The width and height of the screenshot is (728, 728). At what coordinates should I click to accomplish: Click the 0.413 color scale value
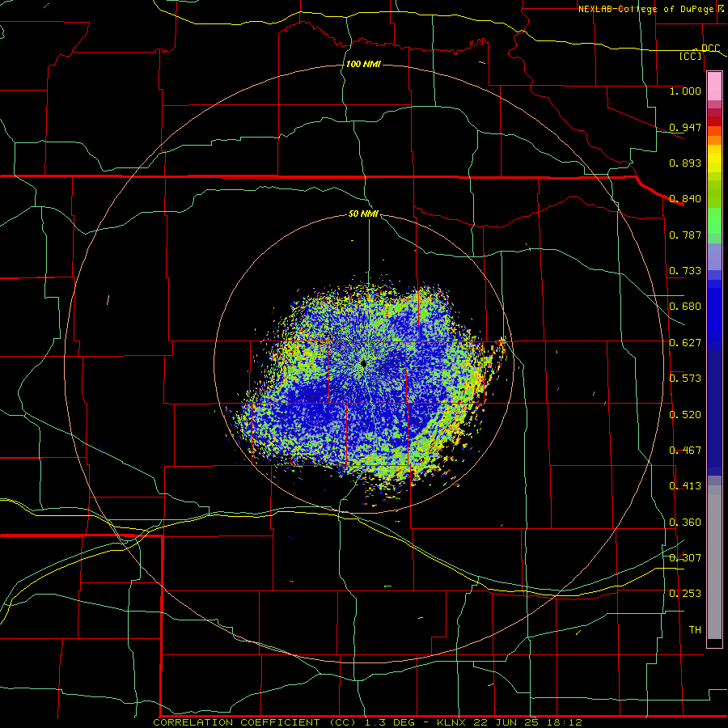click(x=685, y=486)
